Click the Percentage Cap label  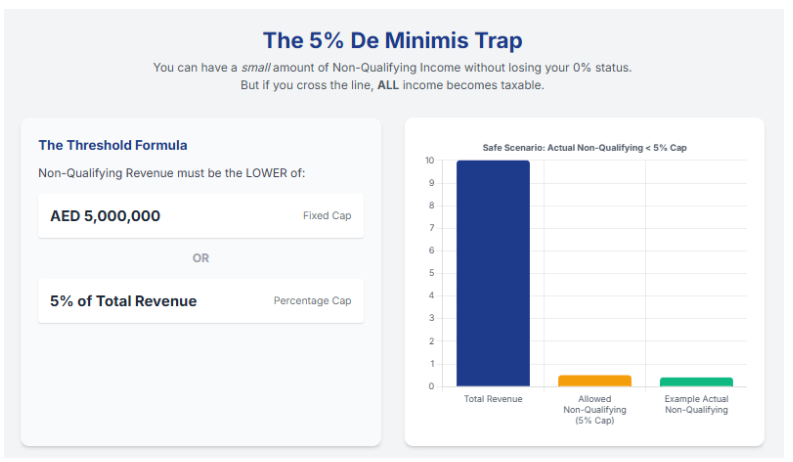pyautogui.click(x=312, y=301)
